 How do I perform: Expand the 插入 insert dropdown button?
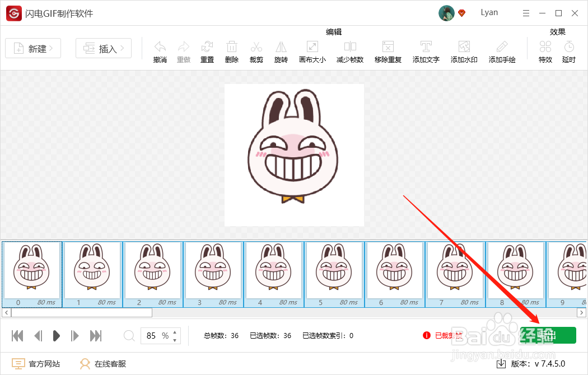click(104, 48)
